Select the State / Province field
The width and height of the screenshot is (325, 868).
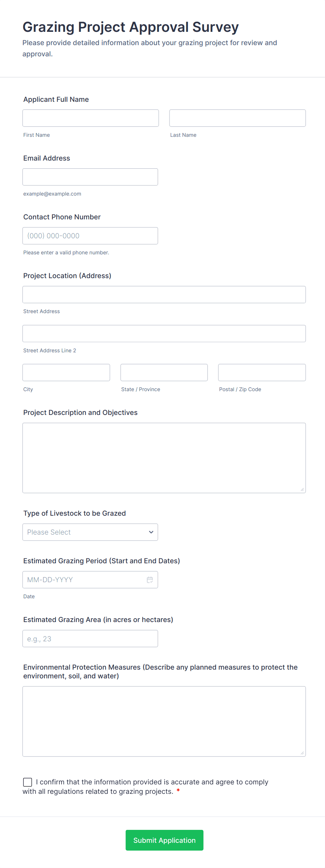(x=164, y=373)
